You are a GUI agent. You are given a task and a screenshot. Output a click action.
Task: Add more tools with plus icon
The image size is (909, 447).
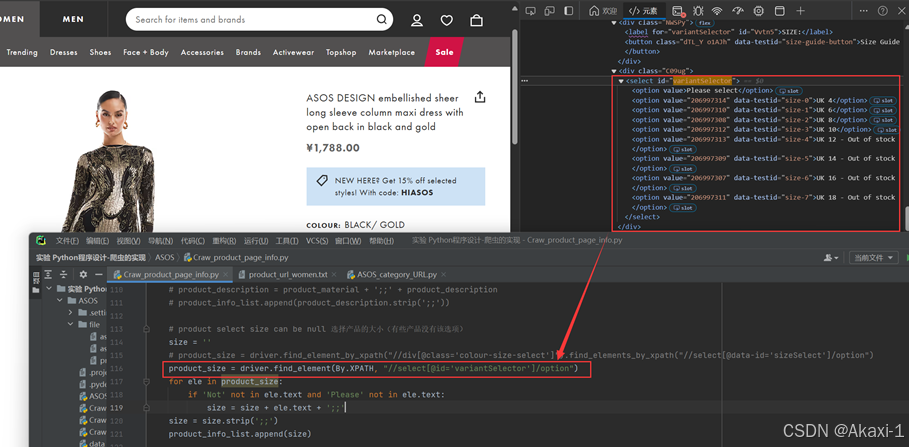(801, 10)
